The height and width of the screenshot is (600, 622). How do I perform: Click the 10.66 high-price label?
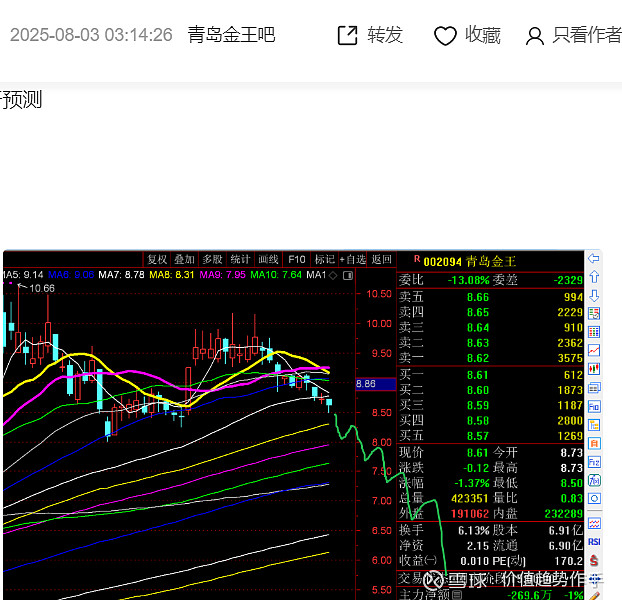click(42, 288)
